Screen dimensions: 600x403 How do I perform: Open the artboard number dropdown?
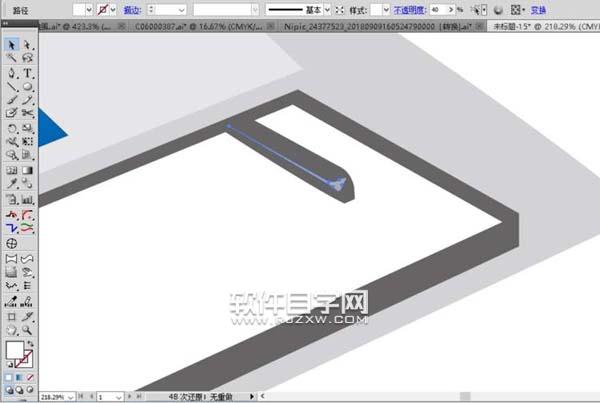tap(118, 398)
